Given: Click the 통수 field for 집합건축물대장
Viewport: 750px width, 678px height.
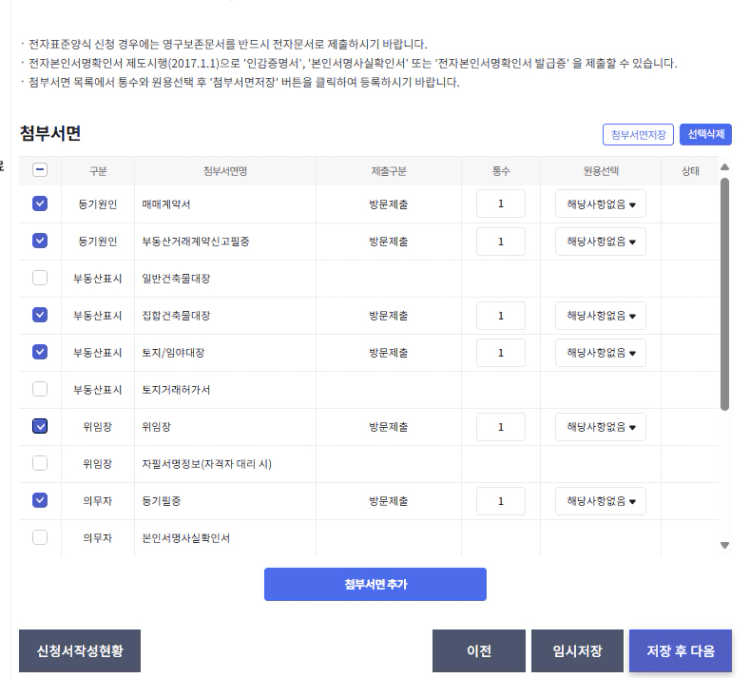Looking at the screenshot, I should [x=501, y=315].
